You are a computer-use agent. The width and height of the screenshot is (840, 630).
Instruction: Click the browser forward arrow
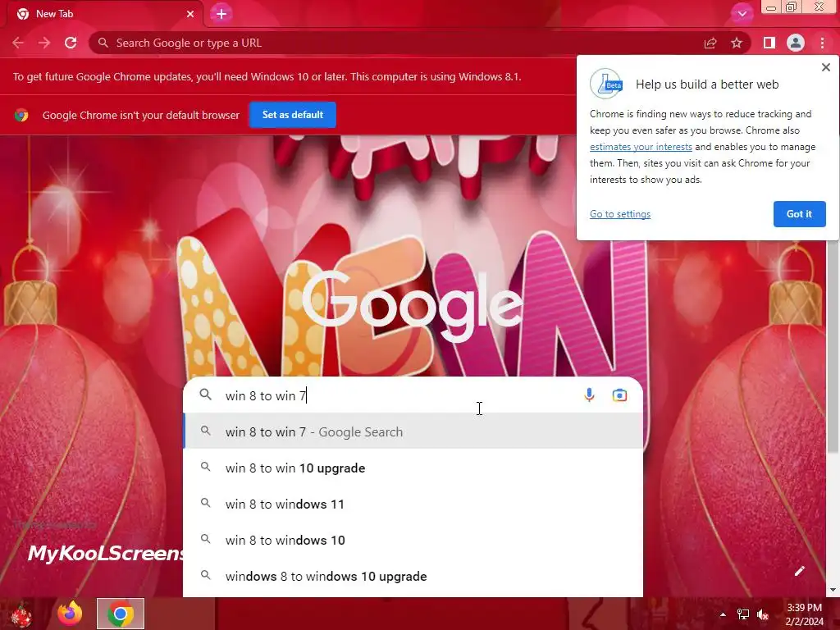pos(44,43)
